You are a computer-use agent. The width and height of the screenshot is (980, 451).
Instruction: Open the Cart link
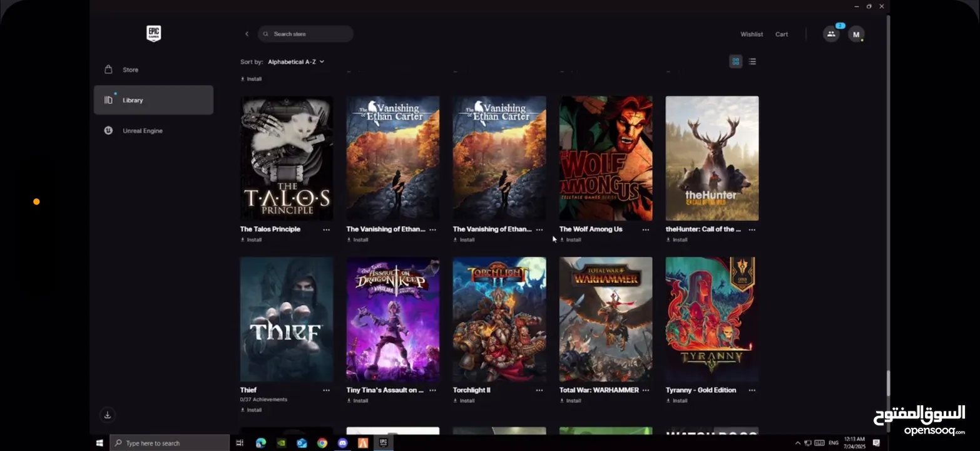click(x=782, y=34)
